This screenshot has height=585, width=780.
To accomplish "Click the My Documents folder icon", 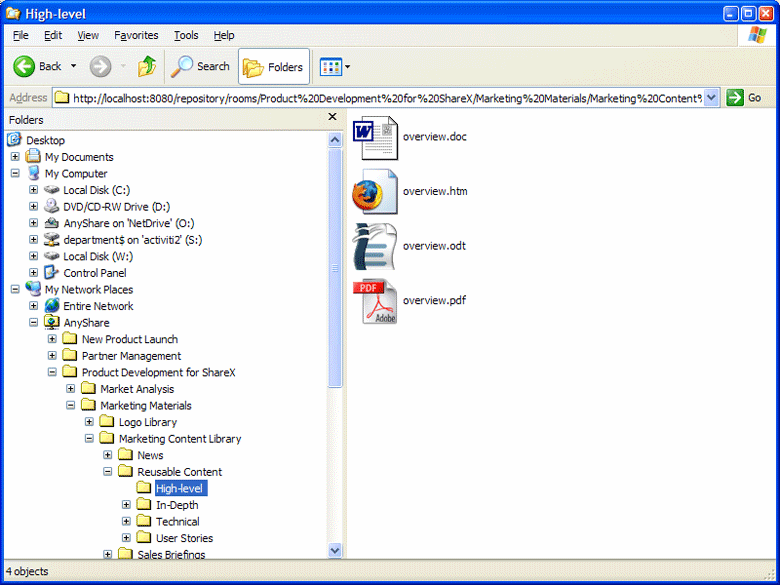I will pos(33,156).
